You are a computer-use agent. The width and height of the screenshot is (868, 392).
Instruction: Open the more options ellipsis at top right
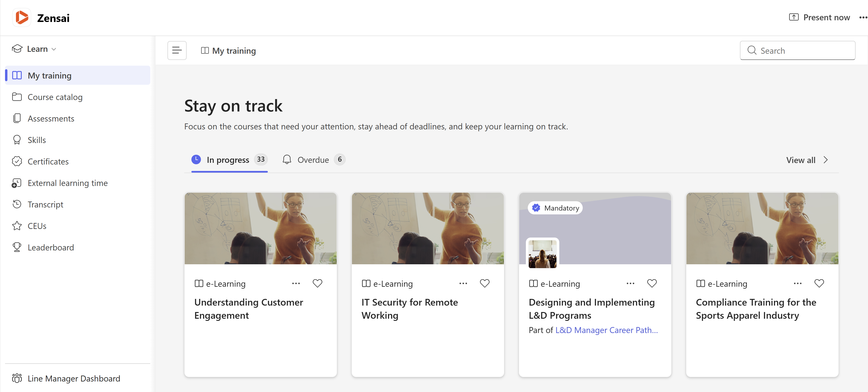pyautogui.click(x=863, y=17)
